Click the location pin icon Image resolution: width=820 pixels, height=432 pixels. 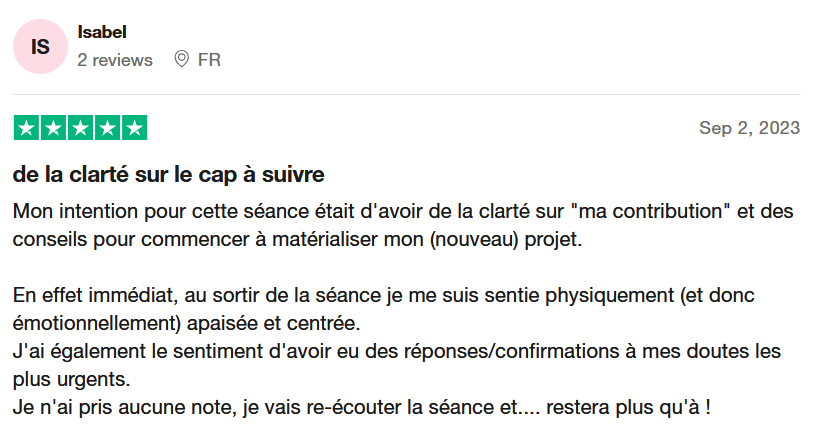[x=181, y=60]
